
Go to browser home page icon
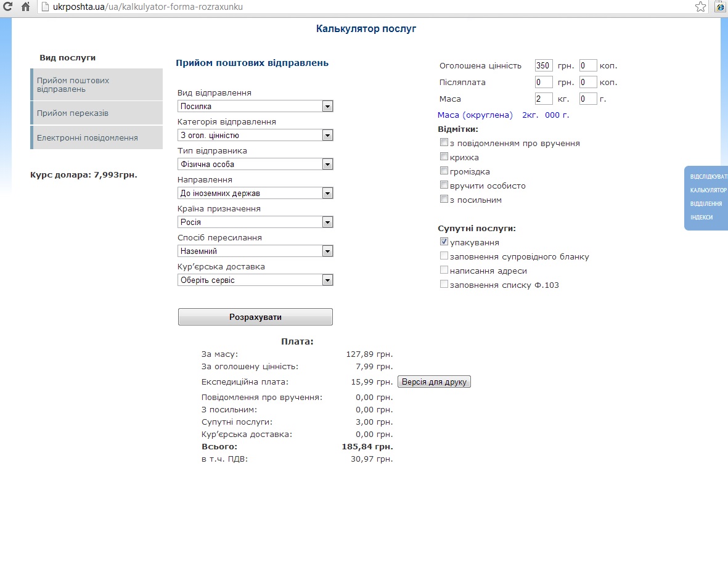point(25,7)
